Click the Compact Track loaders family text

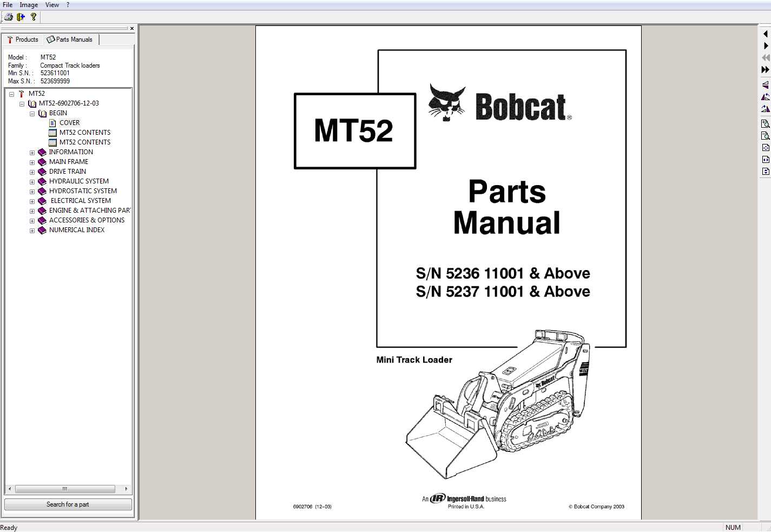[70, 65]
